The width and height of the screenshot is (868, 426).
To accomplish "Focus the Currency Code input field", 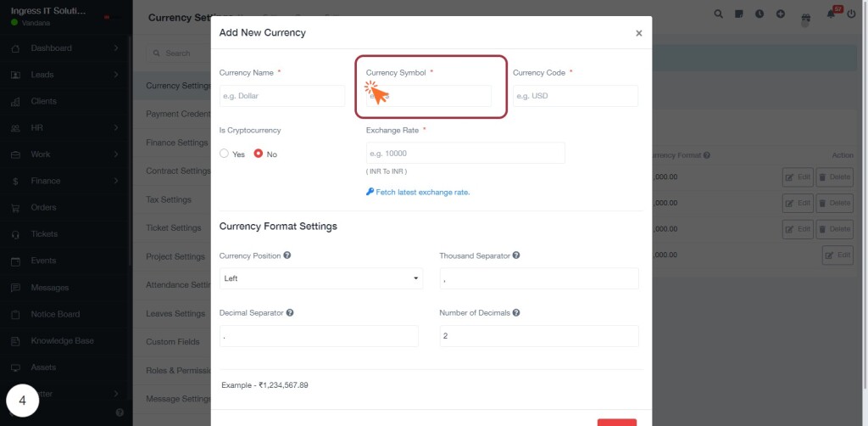I will point(576,96).
